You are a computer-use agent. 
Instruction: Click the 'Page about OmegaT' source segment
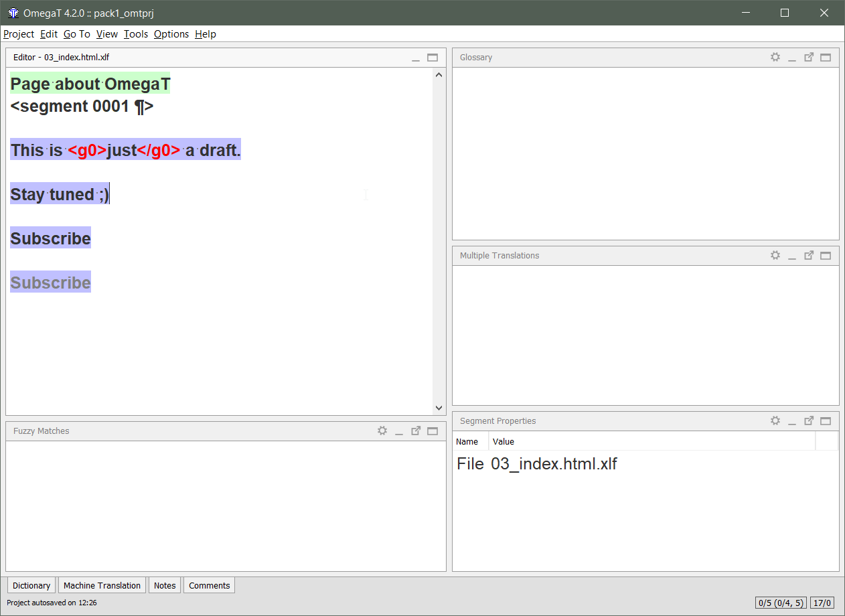coord(90,84)
